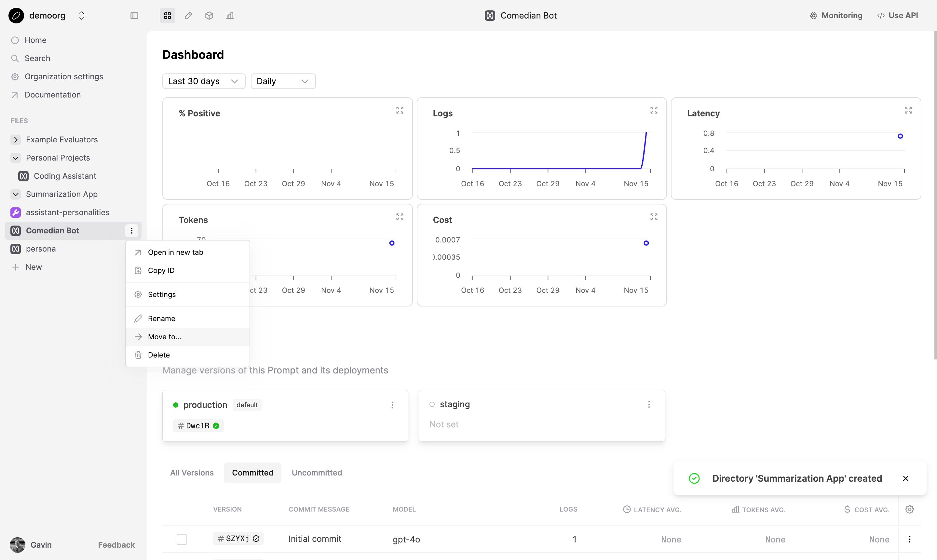Click the blue data point on the Cost chart
Viewport: 937px width, 560px height.
point(646,243)
